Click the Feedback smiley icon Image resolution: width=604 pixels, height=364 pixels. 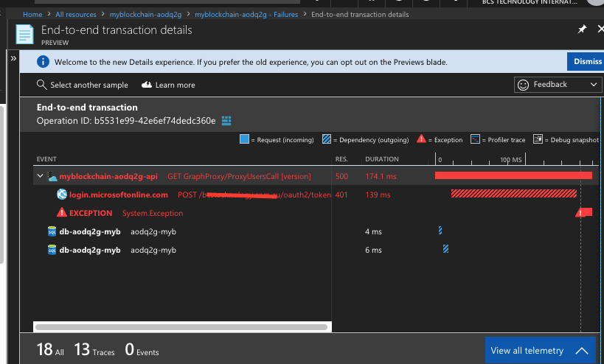(523, 85)
